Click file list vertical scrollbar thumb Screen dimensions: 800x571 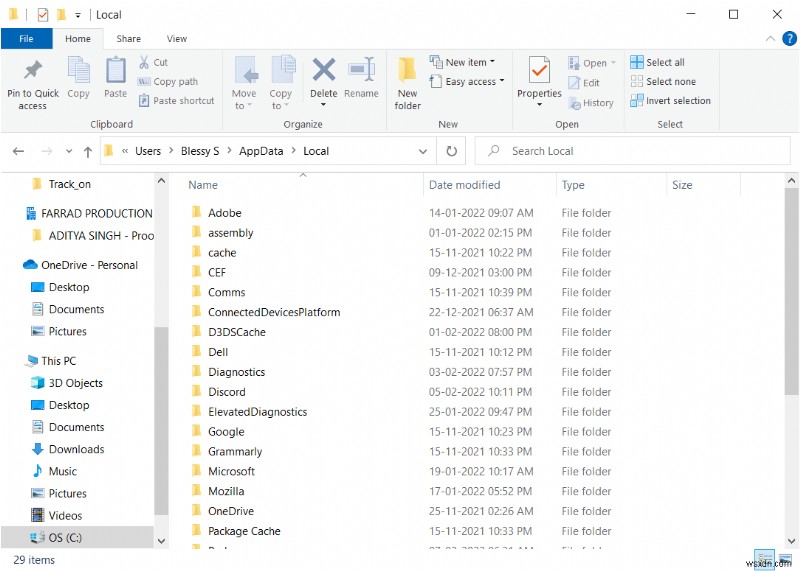click(x=791, y=291)
